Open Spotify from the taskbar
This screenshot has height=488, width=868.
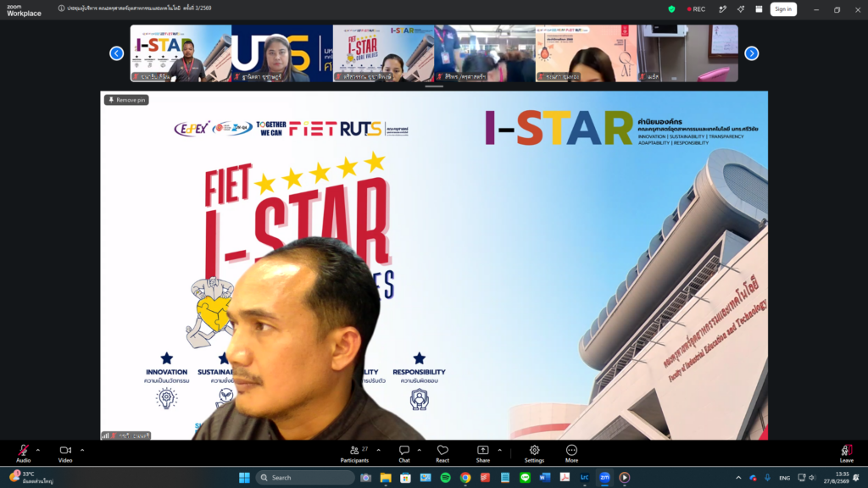coord(446,478)
